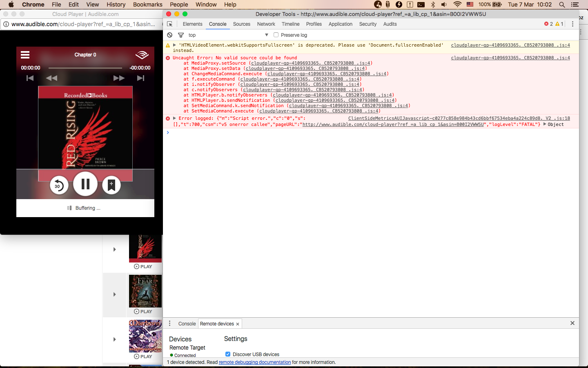Play the Mistborn audiobook in library
588x368 pixels.
[143, 357]
